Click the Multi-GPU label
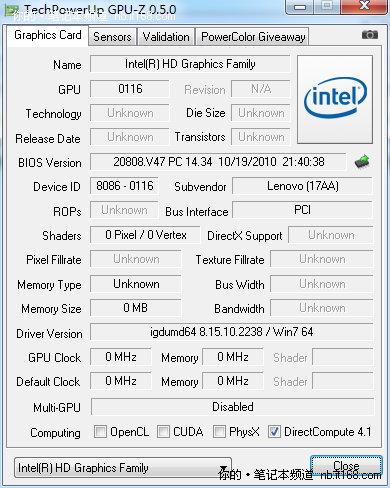This screenshot has width=390, height=488. [x=57, y=408]
